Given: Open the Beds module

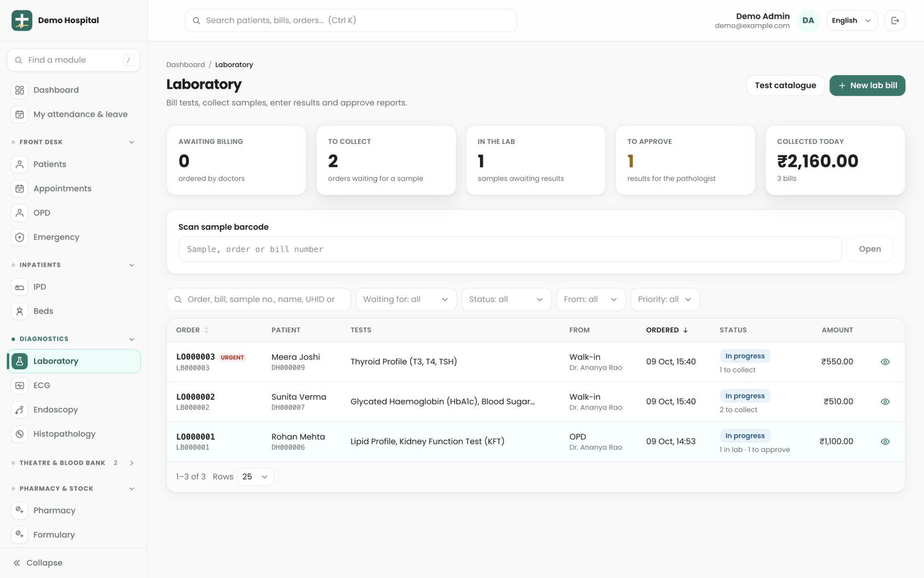Looking at the screenshot, I should (74, 311).
